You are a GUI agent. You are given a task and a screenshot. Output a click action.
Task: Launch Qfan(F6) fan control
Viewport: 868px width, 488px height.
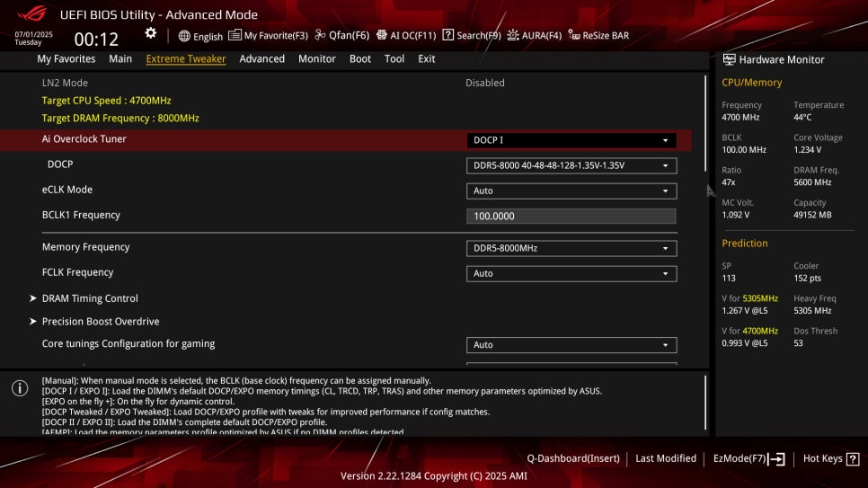pyautogui.click(x=341, y=35)
